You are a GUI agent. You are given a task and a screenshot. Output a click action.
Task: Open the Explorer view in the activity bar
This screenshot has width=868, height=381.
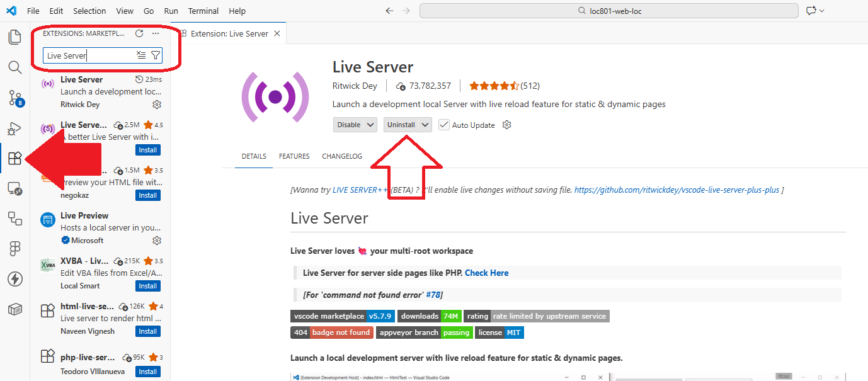pos(14,37)
